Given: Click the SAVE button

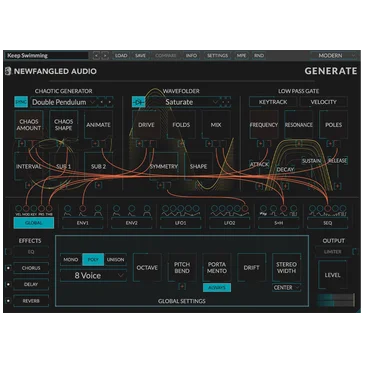Looking at the screenshot, I should 140,56.
